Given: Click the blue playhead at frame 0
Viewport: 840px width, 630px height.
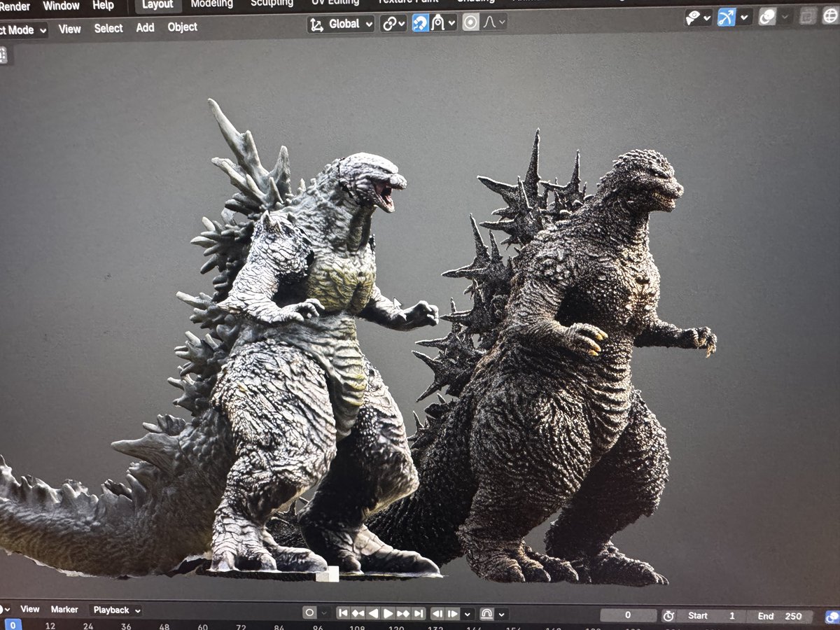Looking at the screenshot, I should [x=13, y=625].
